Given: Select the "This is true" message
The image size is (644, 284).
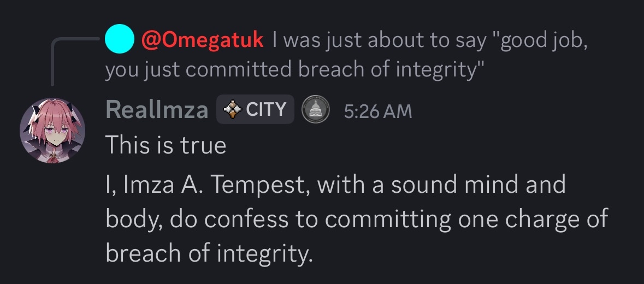Looking at the screenshot, I should click(x=166, y=146).
